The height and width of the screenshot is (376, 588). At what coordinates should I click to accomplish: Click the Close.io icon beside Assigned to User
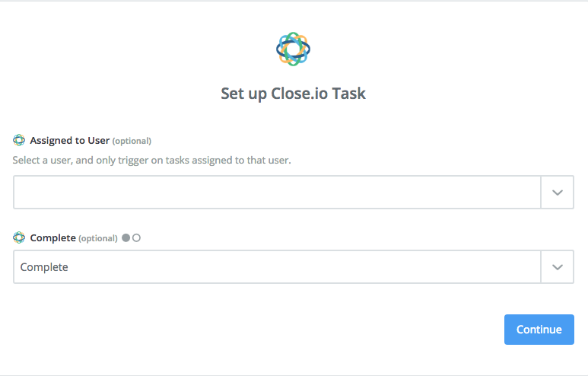(19, 140)
